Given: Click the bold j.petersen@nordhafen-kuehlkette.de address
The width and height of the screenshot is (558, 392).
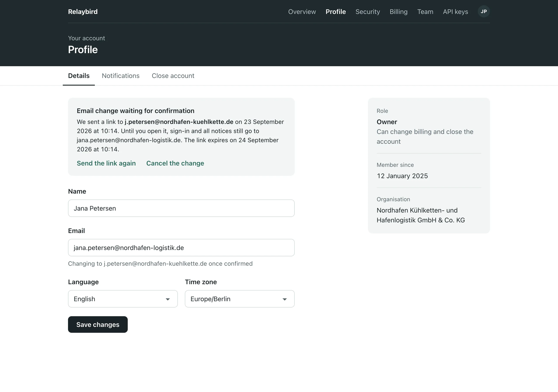Looking at the screenshot, I should [179, 122].
